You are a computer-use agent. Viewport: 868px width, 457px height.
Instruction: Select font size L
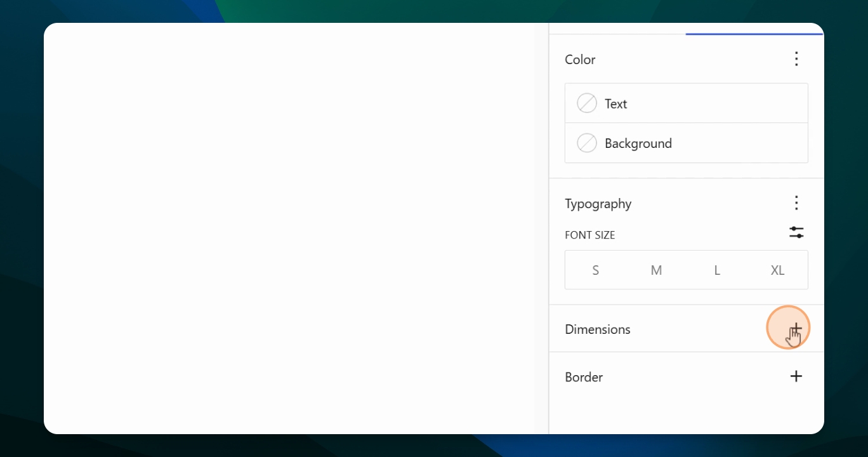pos(717,270)
